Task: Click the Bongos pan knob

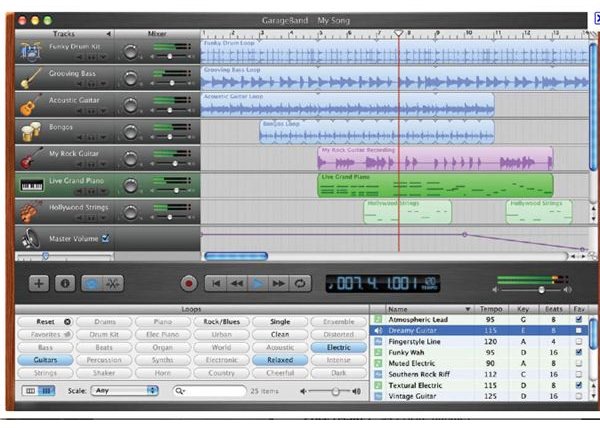Action: click(130, 132)
